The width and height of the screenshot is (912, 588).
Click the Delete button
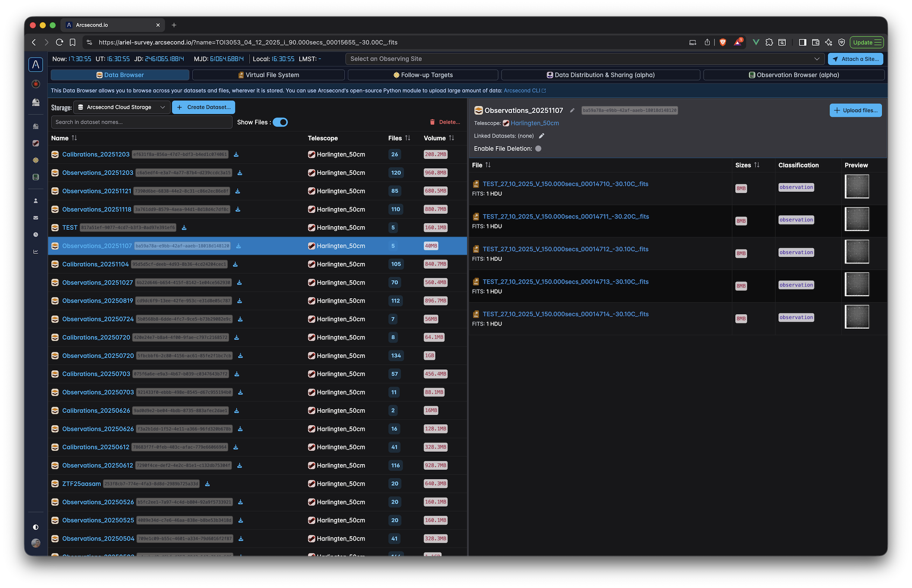pos(445,122)
